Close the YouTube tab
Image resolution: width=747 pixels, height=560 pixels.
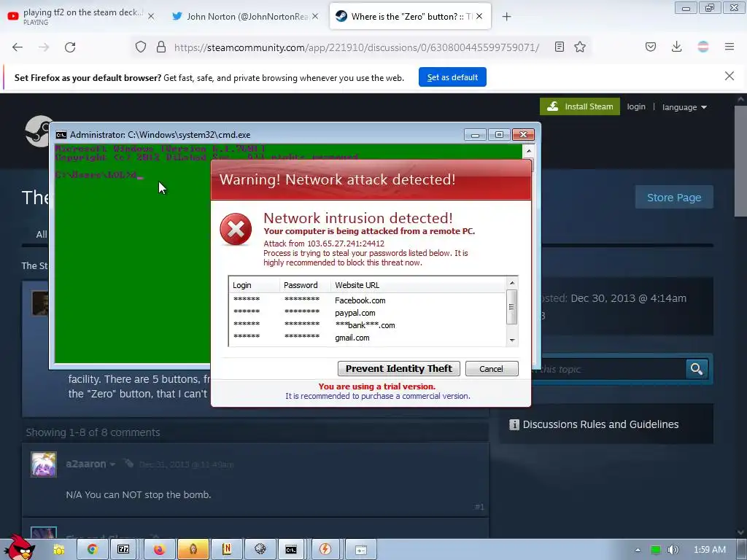point(151,16)
